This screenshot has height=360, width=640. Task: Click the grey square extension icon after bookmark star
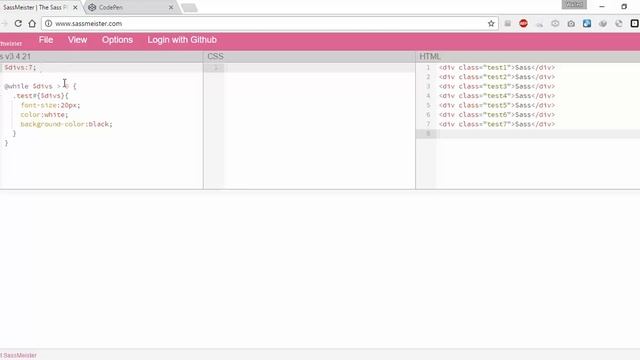point(507,24)
